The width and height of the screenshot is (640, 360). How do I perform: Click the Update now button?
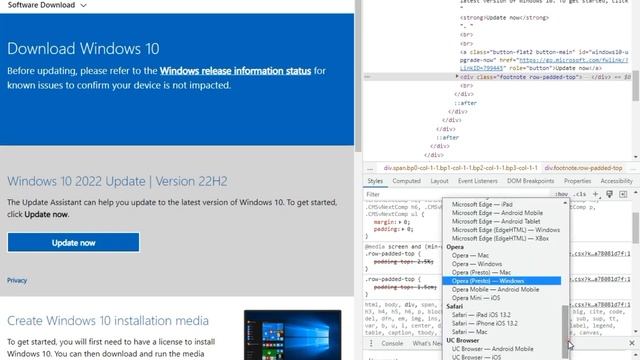[x=73, y=243]
